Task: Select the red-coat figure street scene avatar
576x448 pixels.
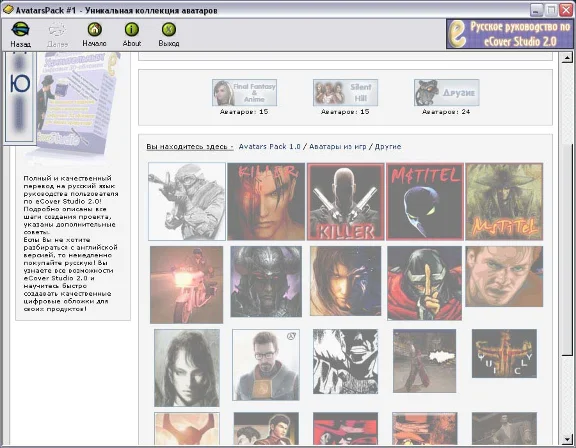Action: click(424, 361)
